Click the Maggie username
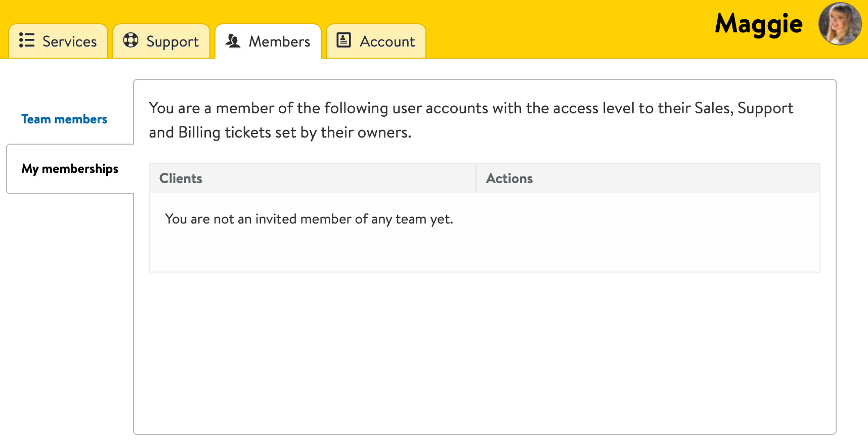868x441 pixels. click(759, 24)
